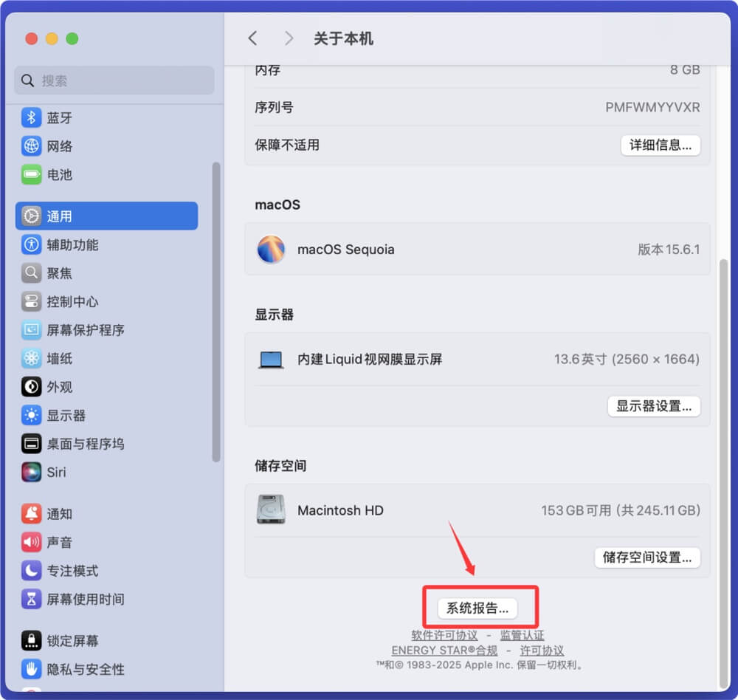Open Storage Settings (储存空间设置...) button
This screenshot has height=700, width=738.
click(647, 557)
